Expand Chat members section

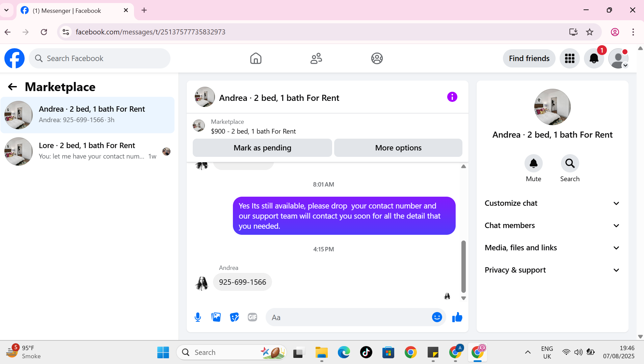(x=553, y=225)
